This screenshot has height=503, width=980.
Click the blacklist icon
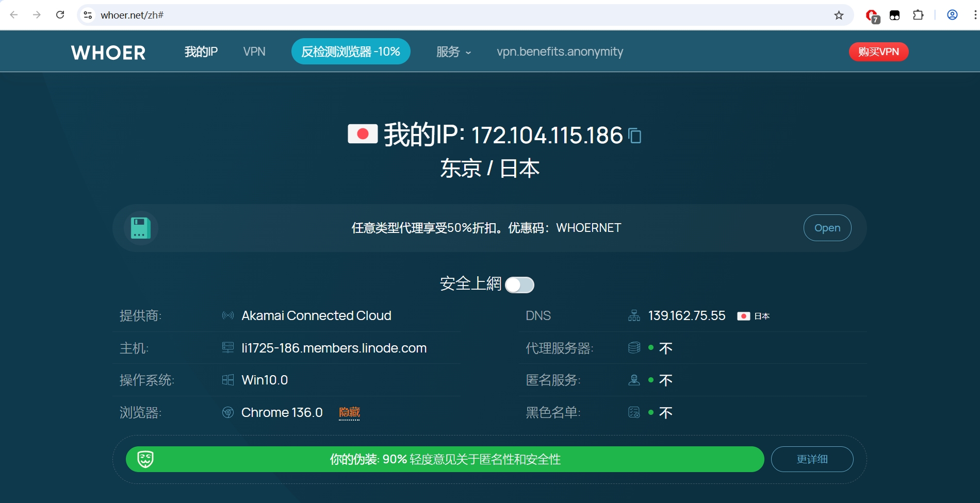coord(634,412)
